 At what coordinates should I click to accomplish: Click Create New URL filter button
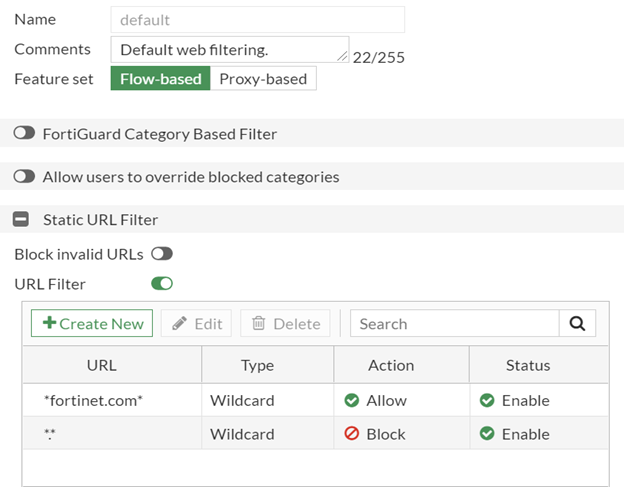92,323
